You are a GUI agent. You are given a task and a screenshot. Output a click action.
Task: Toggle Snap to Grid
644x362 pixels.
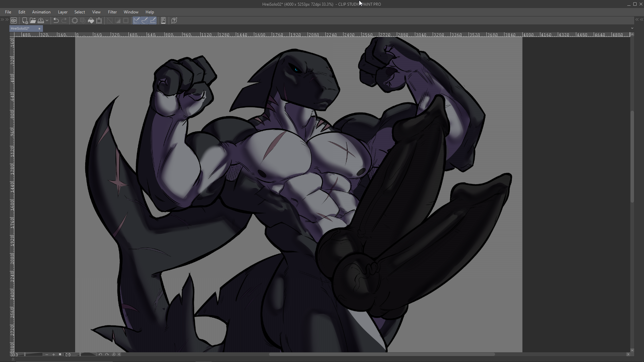click(153, 20)
